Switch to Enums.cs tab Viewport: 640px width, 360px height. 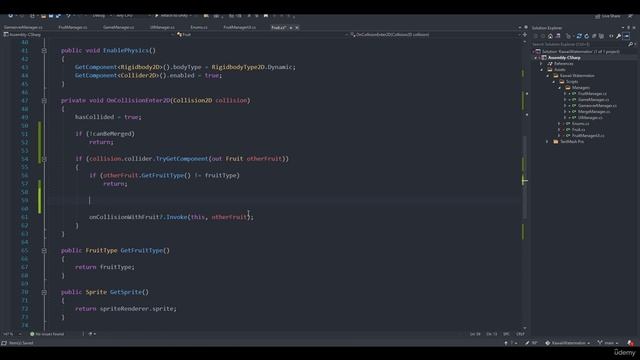tap(199, 27)
